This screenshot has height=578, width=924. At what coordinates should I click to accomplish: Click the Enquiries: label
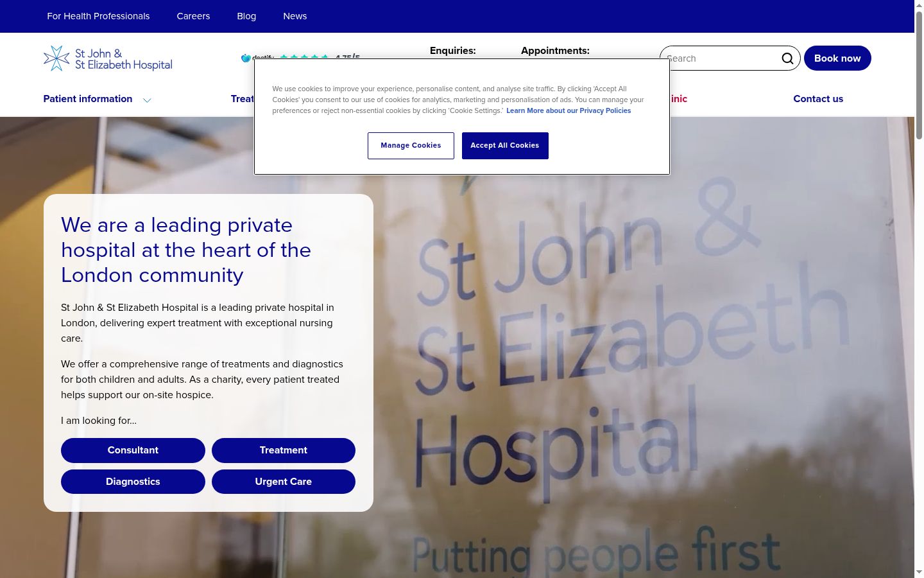pos(453,51)
